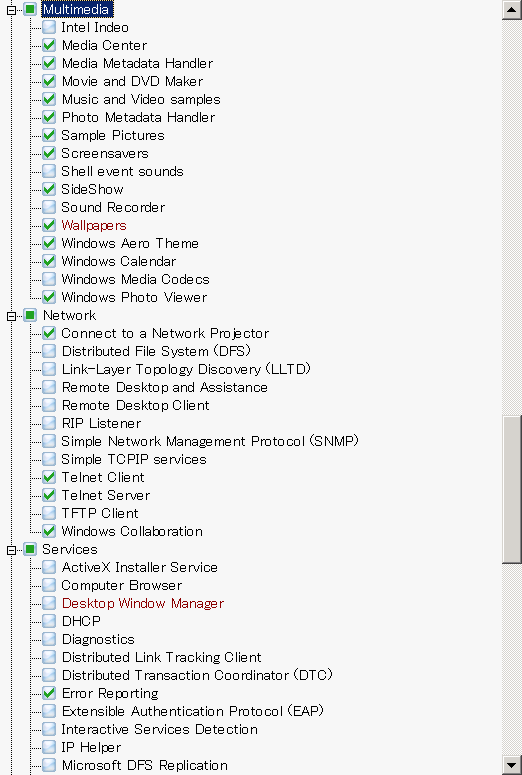
Task: Check Distributed File System (DFS) checkbox
Action: point(49,351)
